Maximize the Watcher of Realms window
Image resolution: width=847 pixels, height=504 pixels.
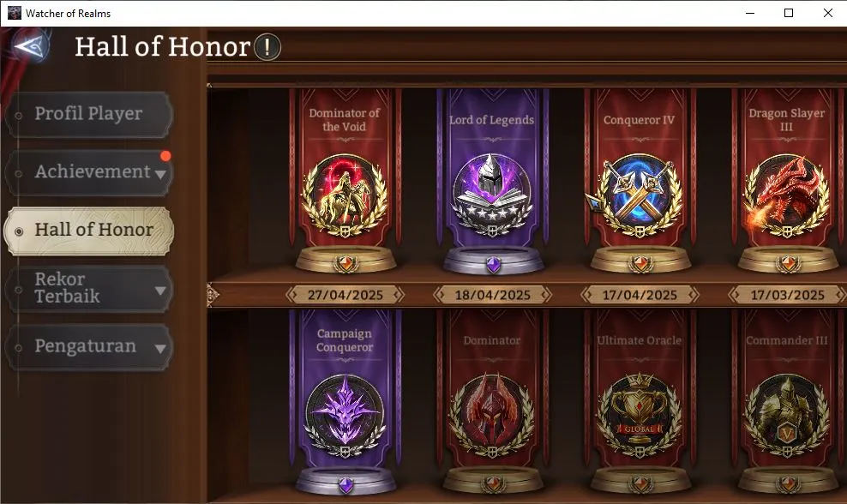coord(789,13)
